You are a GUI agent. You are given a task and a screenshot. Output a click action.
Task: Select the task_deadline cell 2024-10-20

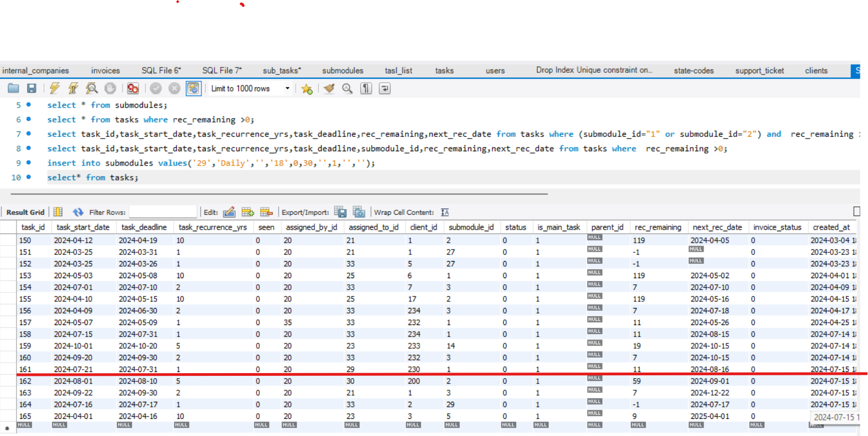144,346
